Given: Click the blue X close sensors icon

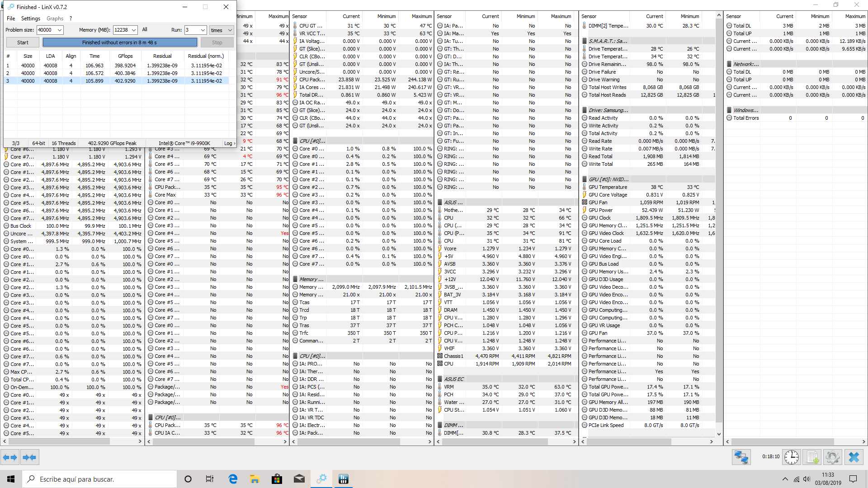Looking at the screenshot, I should (854, 457).
